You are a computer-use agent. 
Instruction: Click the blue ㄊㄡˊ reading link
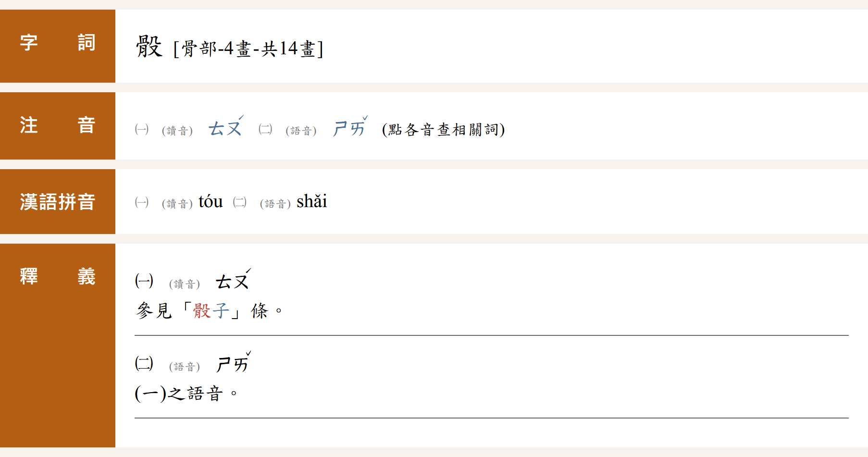pyautogui.click(x=225, y=128)
